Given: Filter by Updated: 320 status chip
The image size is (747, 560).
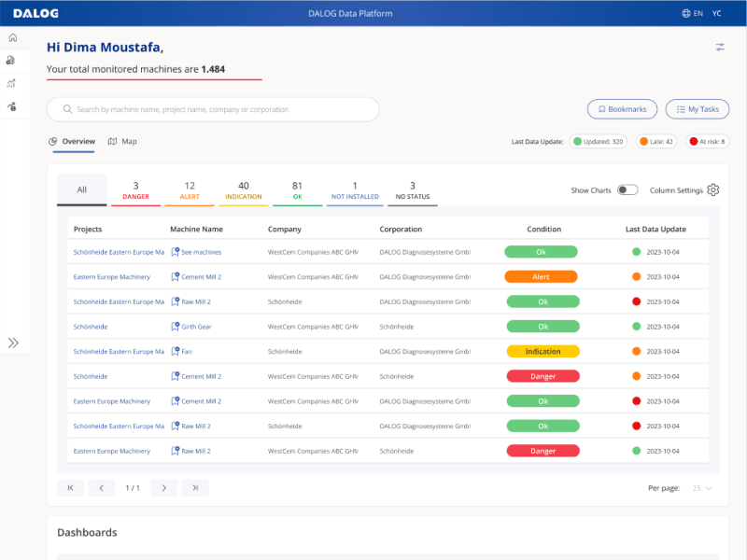Looking at the screenshot, I should [599, 142].
